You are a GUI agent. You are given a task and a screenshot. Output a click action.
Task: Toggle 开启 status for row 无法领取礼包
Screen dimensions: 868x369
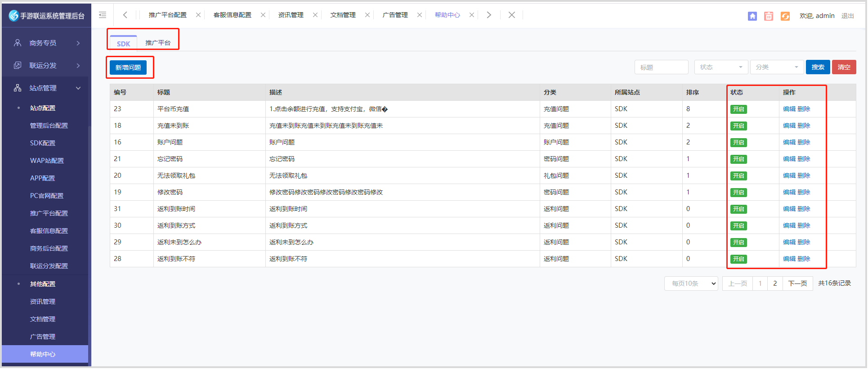(x=738, y=175)
